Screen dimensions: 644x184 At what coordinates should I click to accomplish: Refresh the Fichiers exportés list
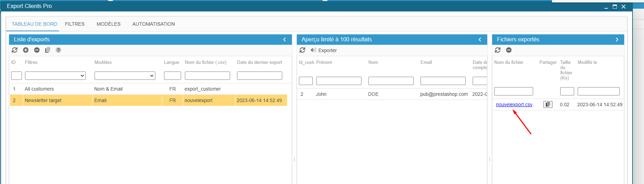[x=498, y=50]
